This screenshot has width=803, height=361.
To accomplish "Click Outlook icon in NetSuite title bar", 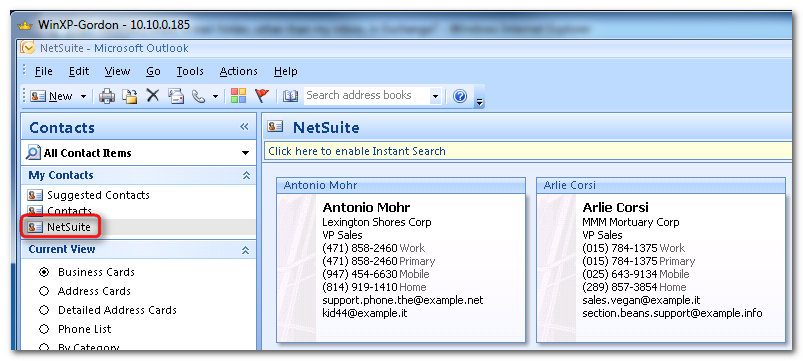I will tap(27, 48).
